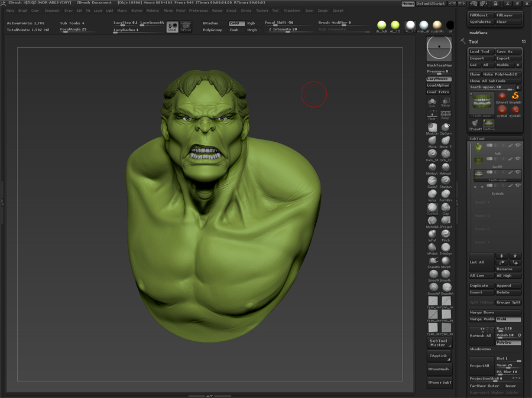The height and width of the screenshot is (398, 532).
Task: Click the TPoseMesh button
Action: (x=439, y=369)
